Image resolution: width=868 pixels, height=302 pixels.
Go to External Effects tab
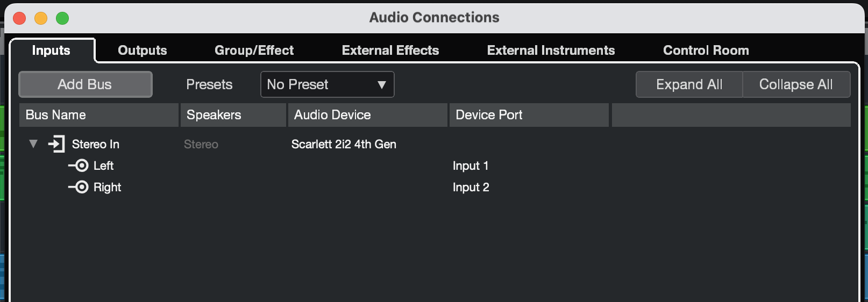click(390, 51)
